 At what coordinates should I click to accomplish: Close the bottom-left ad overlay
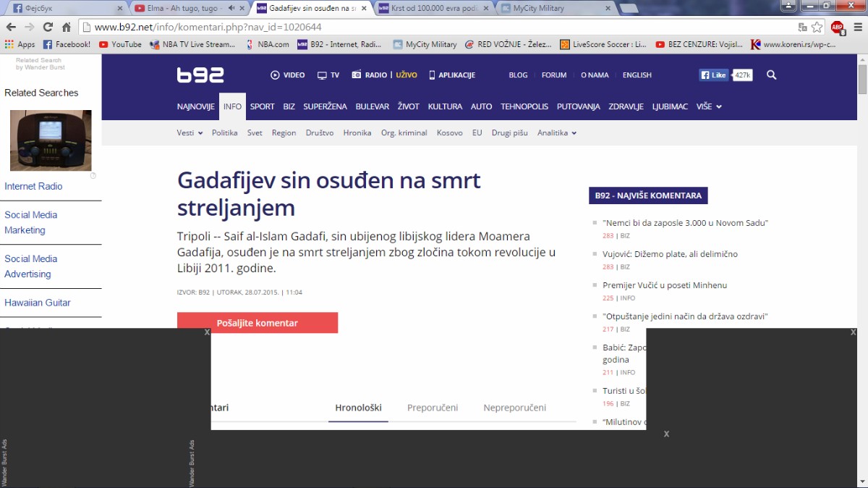[x=207, y=332]
